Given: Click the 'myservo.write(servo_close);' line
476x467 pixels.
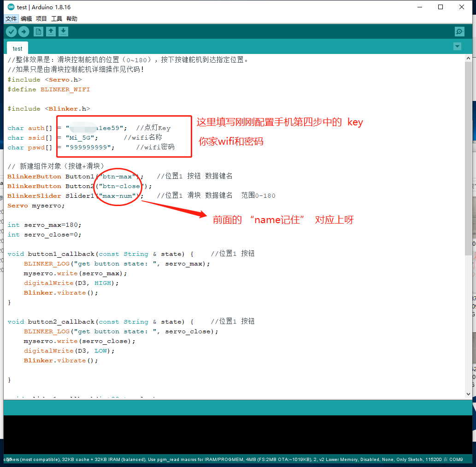Looking at the screenshot, I should coord(80,341).
